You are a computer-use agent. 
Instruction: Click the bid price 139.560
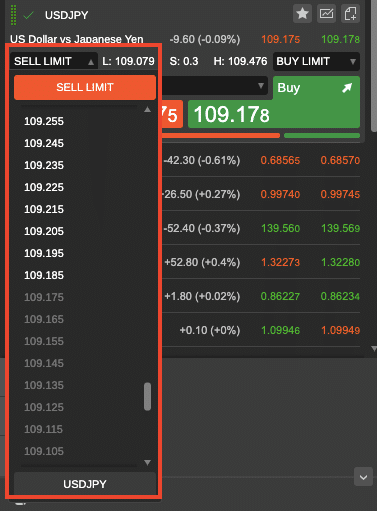click(280, 228)
